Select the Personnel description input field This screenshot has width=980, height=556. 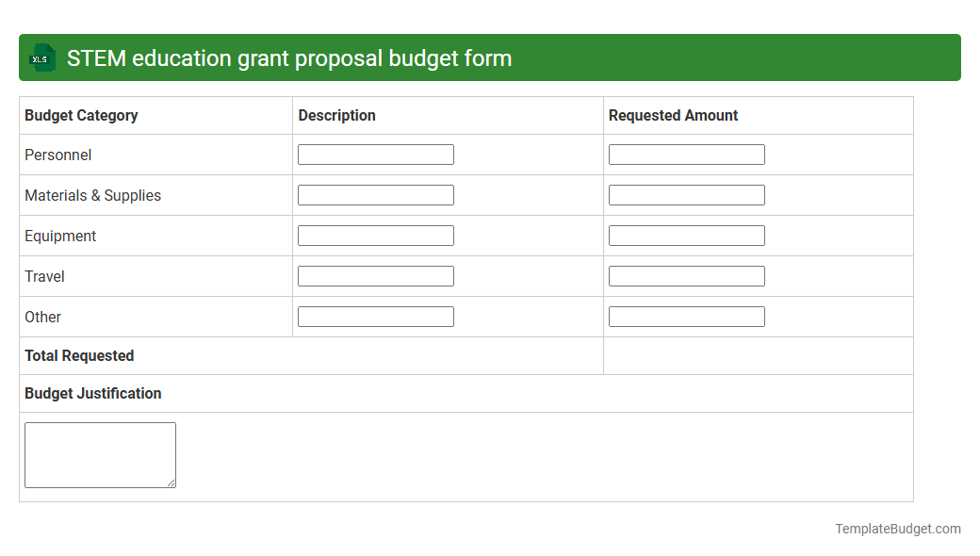click(375, 154)
